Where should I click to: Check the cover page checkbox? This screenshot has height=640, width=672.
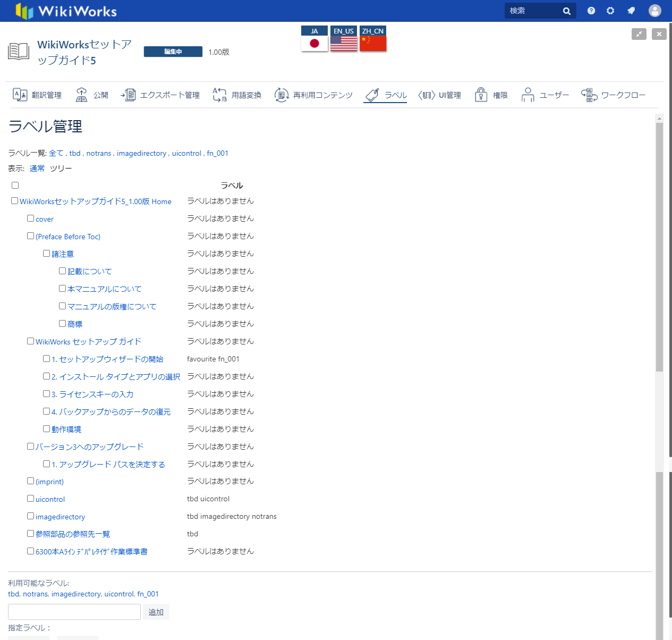pos(31,218)
